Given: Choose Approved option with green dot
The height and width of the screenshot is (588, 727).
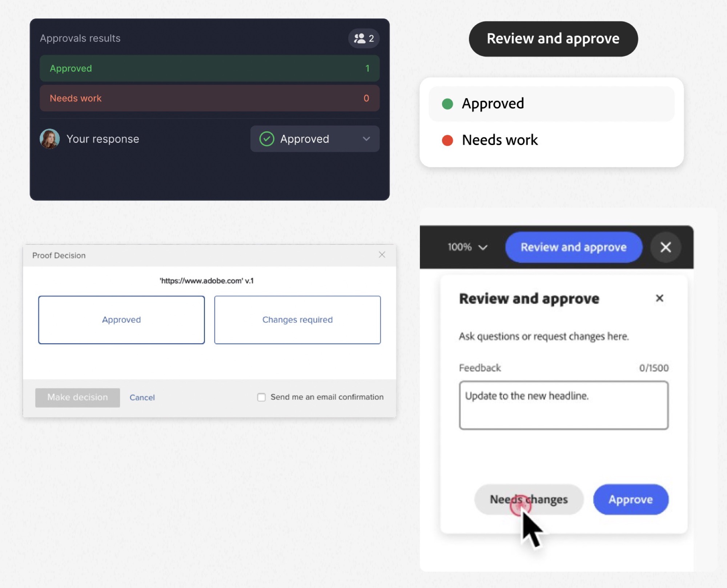Looking at the screenshot, I should (x=551, y=104).
